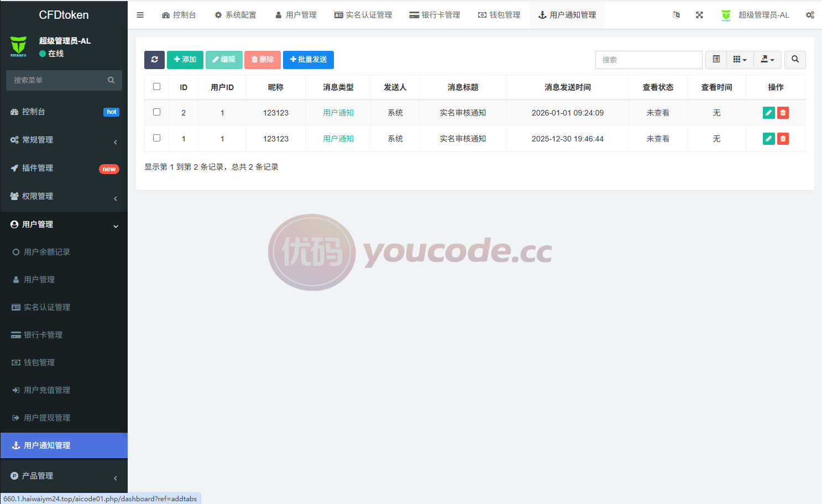822x504 pixels.
Task: Check the checkbox for row ID 2
Action: (156, 112)
